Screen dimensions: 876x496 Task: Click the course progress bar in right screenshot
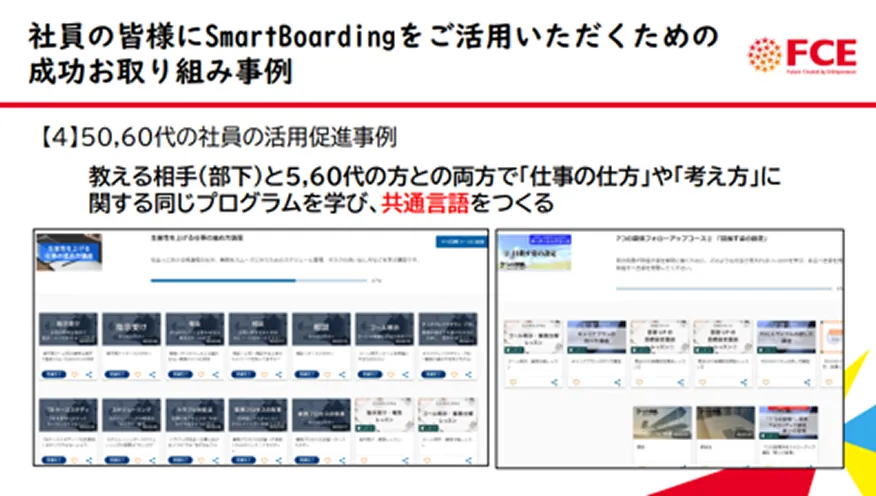tap(725, 289)
